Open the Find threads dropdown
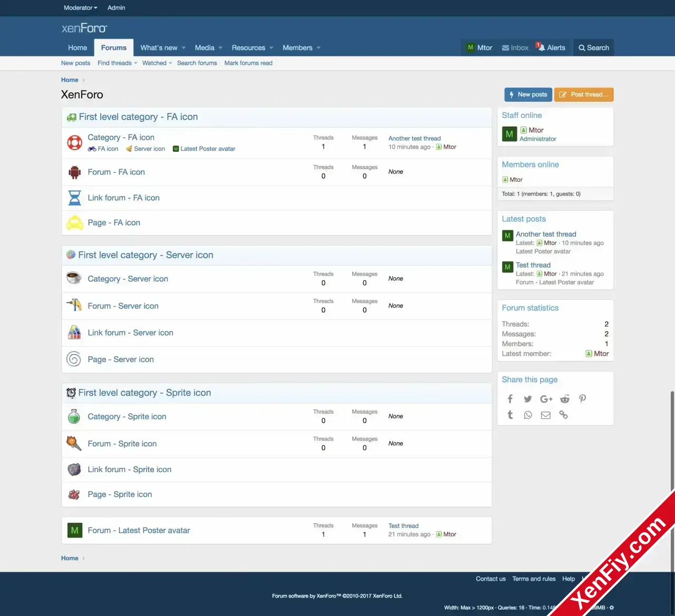The height and width of the screenshot is (616, 675). click(117, 63)
